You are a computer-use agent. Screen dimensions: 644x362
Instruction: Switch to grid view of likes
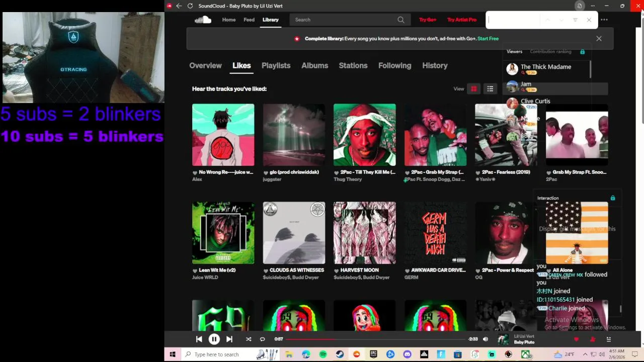[473, 89]
